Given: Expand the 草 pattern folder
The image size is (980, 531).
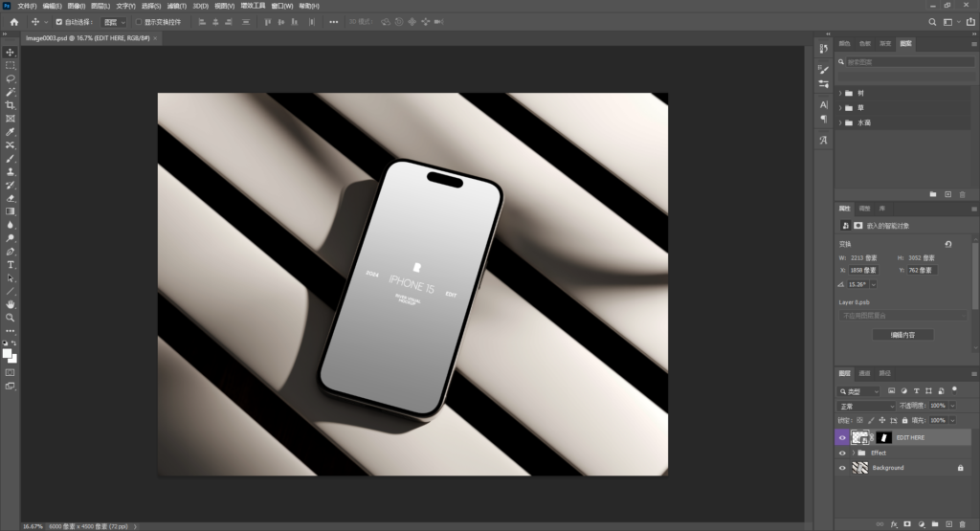Looking at the screenshot, I should (x=840, y=108).
